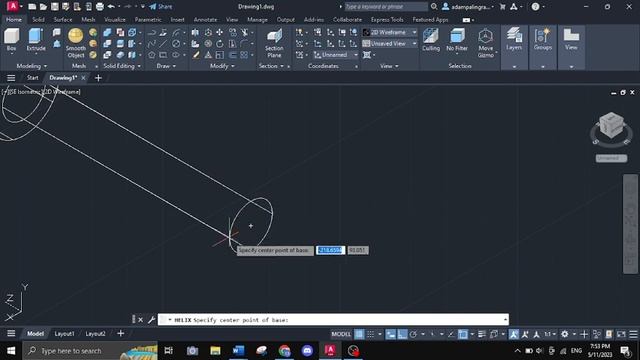The height and width of the screenshot is (360, 640).
Task: Expand the Modeling panel
Action: point(32,66)
